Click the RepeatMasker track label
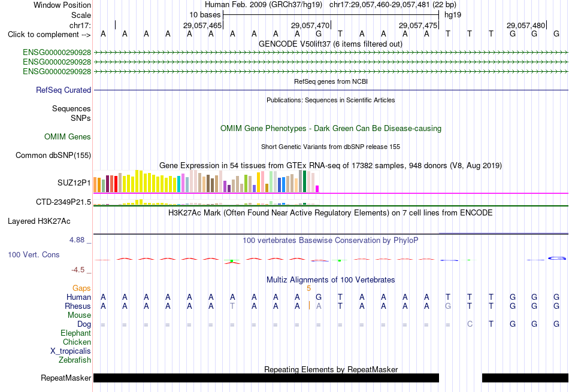569x392 pixels. [66, 378]
